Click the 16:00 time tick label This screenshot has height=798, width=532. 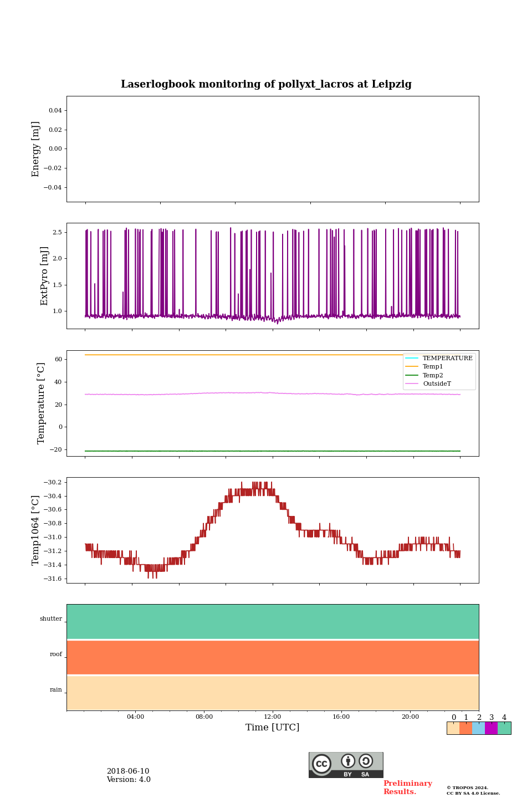tap(341, 717)
